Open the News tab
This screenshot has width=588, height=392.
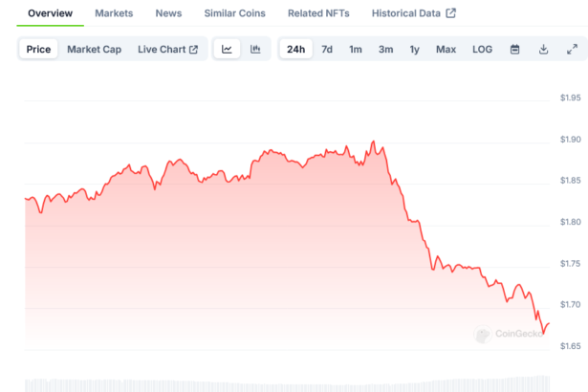tap(168, 13)
